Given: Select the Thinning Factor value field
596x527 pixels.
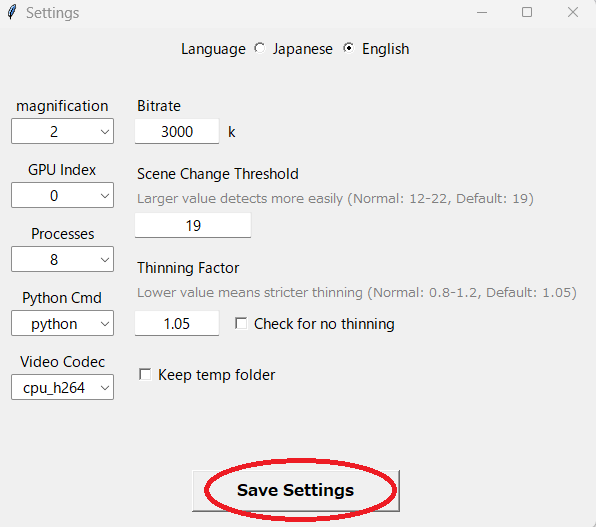Looking at the screenshot, I should (177, 324).
